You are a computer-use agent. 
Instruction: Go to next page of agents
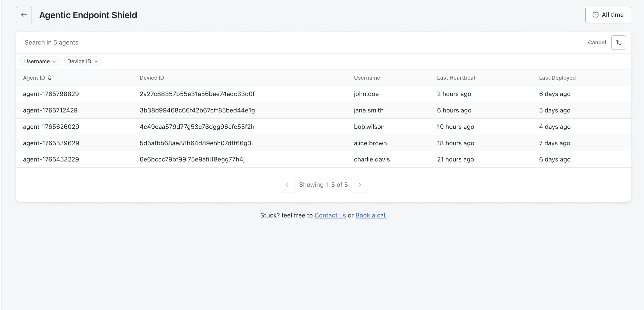(x=360, y=185)
